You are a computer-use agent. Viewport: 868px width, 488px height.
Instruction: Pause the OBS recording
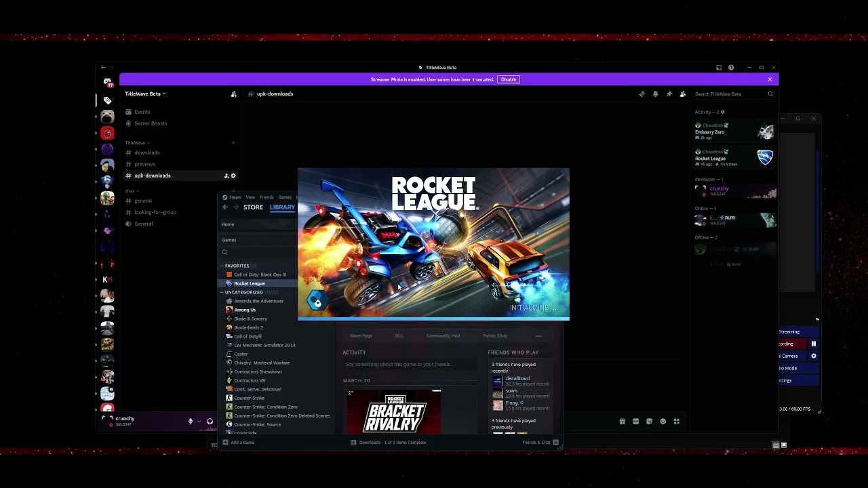814,344
